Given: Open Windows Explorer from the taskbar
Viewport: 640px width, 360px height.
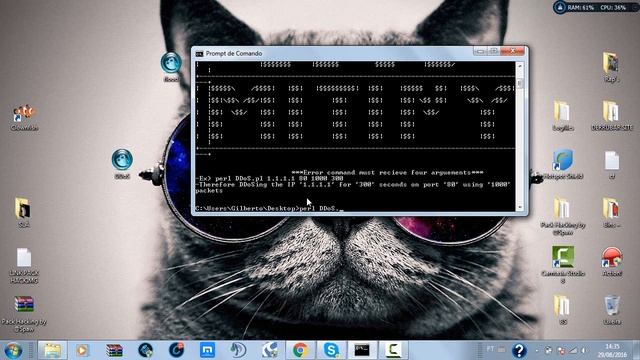Looking at the screenshot, I should coord(52,350).
